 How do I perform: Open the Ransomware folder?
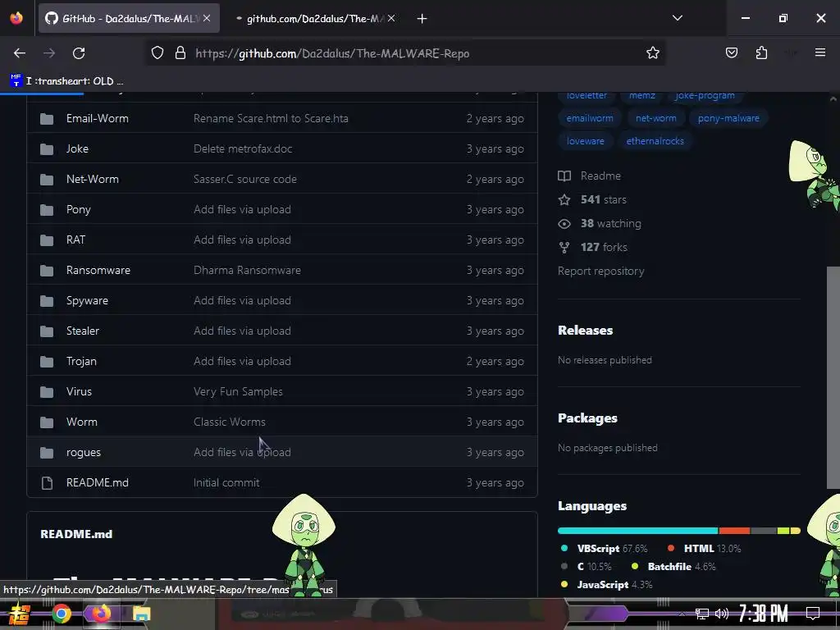pos(98,270)
